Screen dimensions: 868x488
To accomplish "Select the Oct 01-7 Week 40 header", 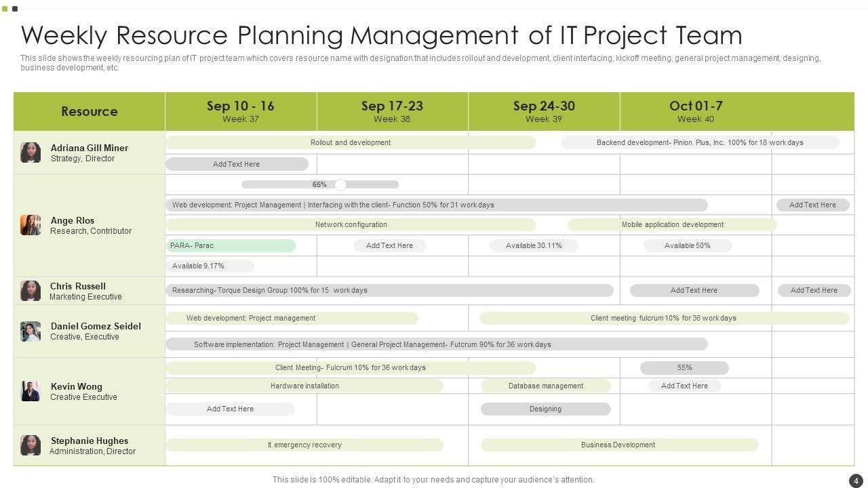I will (x=696, y=111).
